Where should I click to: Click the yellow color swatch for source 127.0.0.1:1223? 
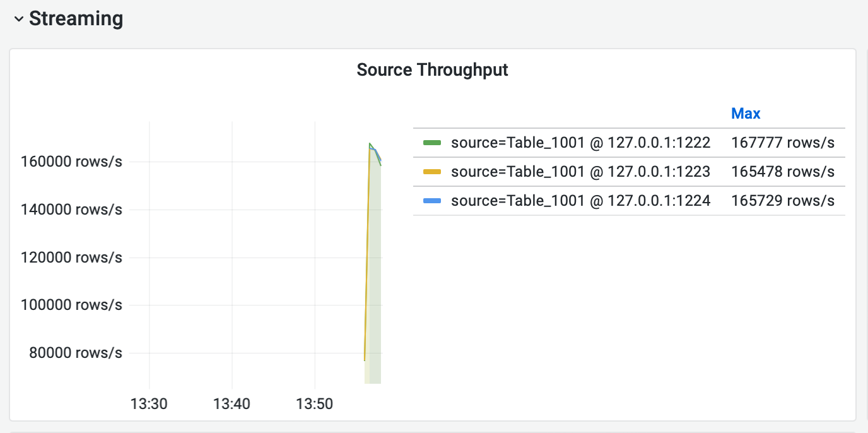click(431, 172)
